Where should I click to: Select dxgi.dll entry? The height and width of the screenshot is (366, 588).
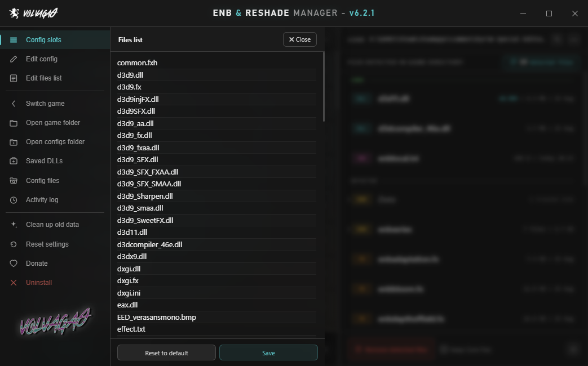coord(216,269)
